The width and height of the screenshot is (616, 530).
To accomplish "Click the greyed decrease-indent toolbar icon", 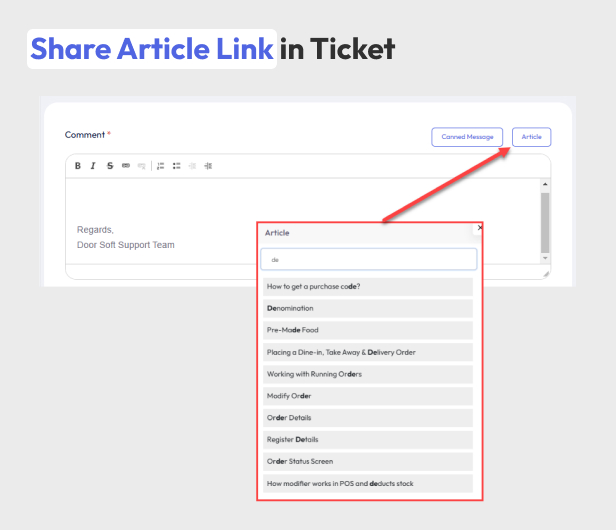I will click(192, 166).
